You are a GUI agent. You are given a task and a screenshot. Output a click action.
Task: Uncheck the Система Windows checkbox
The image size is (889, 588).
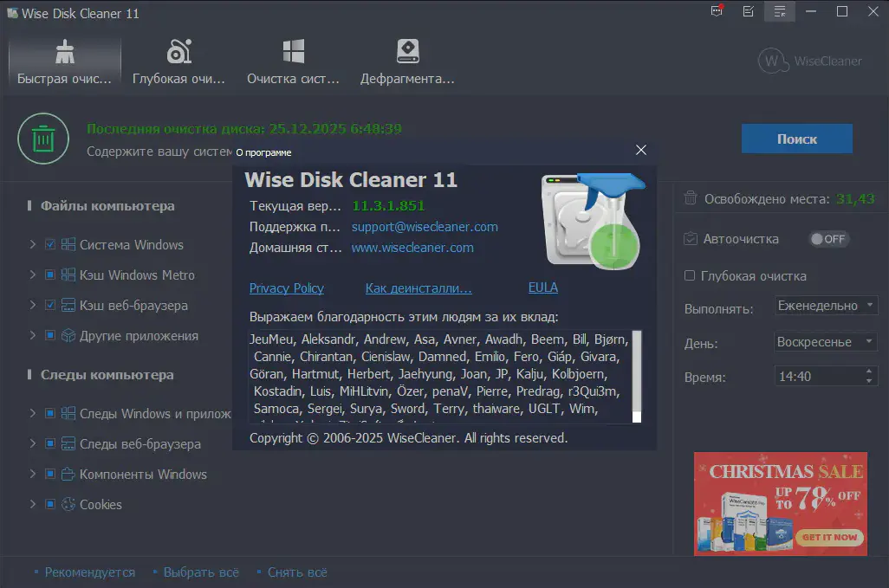[50, 245]
